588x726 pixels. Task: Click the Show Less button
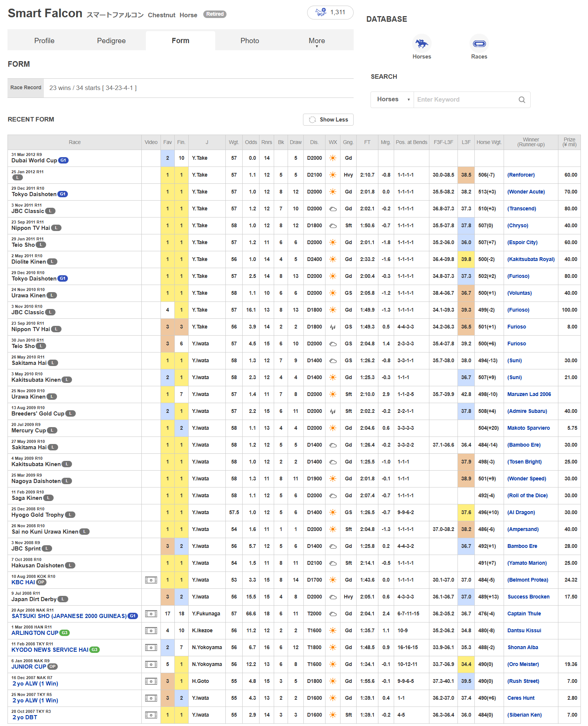pyautogui.click(x=328, y=120)
